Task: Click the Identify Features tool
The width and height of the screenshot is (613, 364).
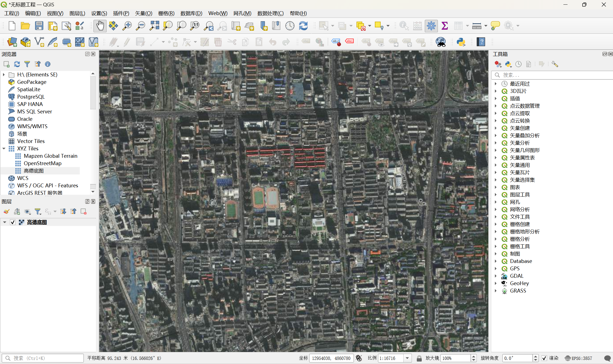Action: (404, 26)
